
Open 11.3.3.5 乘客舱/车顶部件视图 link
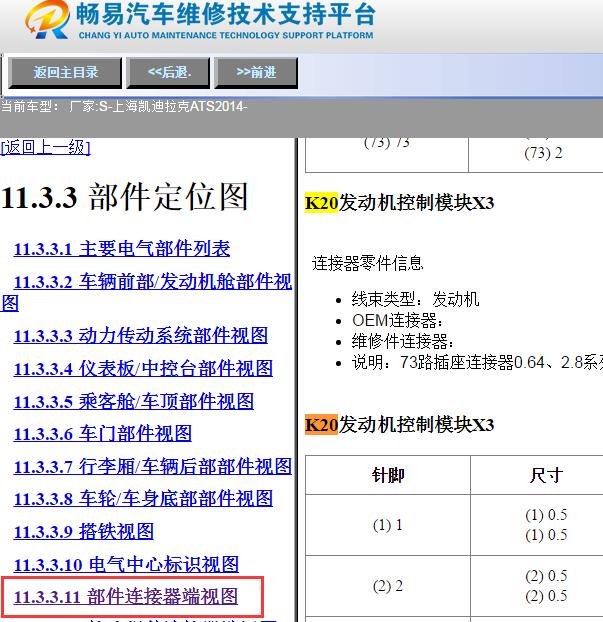coord(134,401)
